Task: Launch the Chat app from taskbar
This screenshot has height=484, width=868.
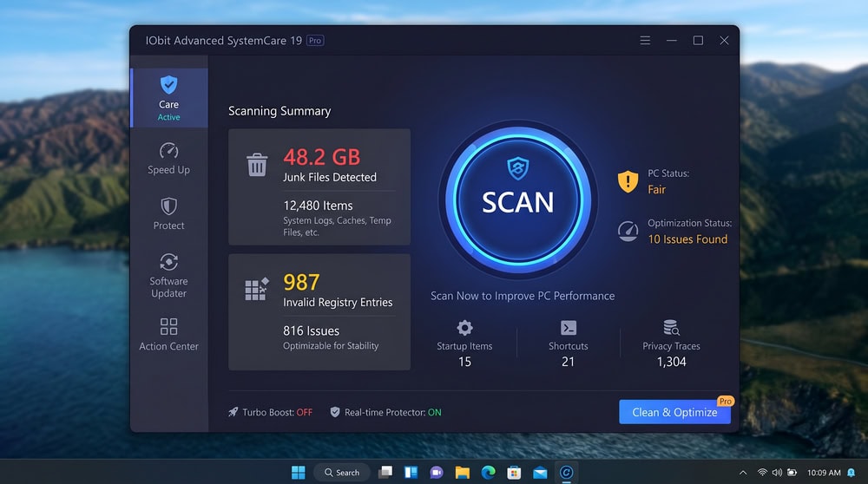Action: 437,473
